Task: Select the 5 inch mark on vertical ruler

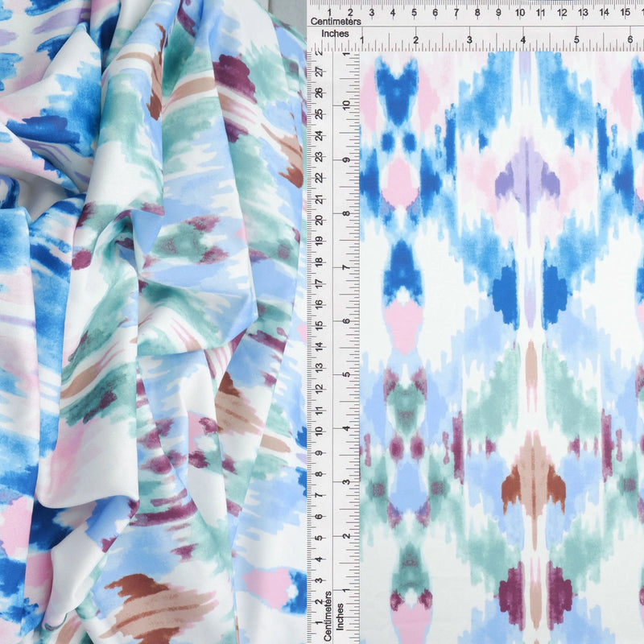Action: coord(347,374)
